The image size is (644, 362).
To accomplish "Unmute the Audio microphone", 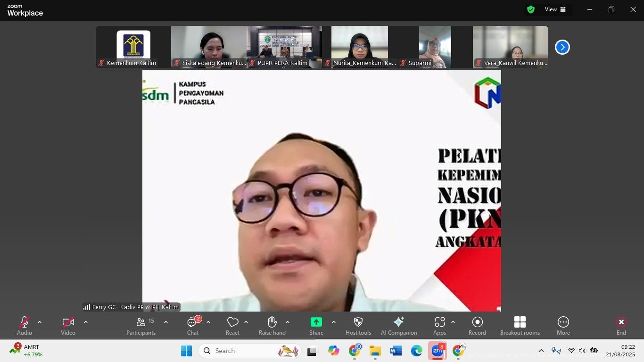I will pyautogui.click(x=25, y=326).
